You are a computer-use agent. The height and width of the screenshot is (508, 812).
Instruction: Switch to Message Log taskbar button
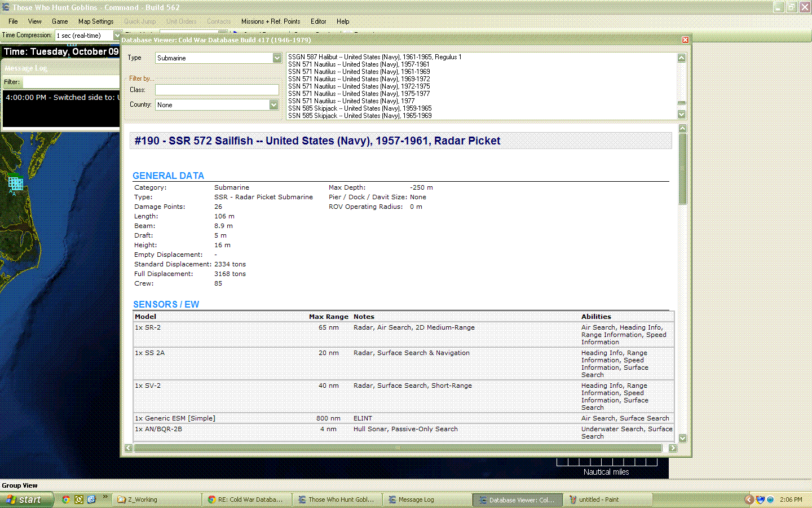pyautogui.click(x=428, y=500)
